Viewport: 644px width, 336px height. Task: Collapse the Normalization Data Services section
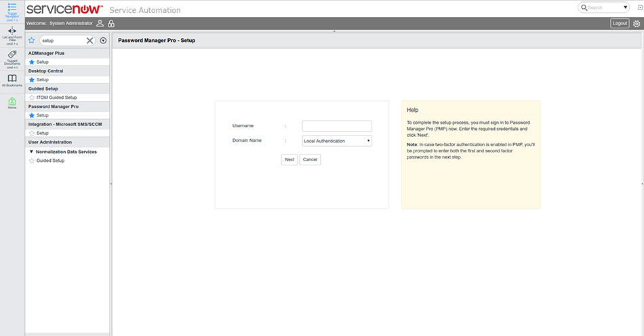click(31, 151)
